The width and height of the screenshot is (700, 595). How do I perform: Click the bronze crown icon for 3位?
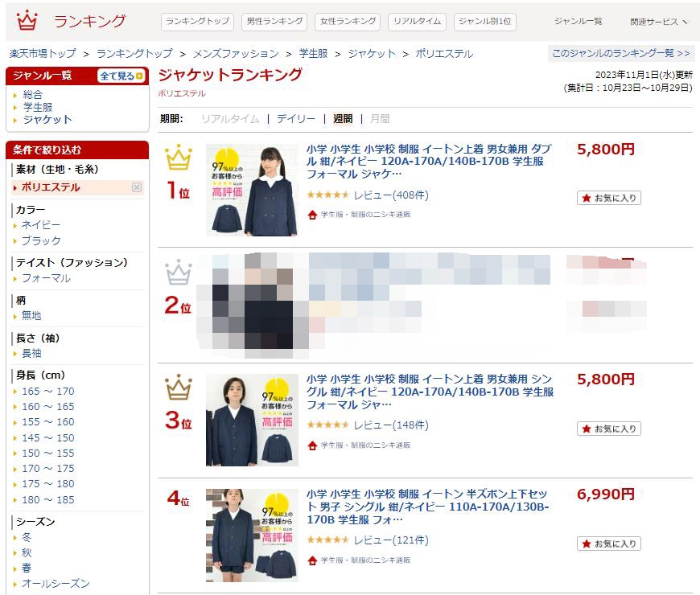(x=179, y=387)
